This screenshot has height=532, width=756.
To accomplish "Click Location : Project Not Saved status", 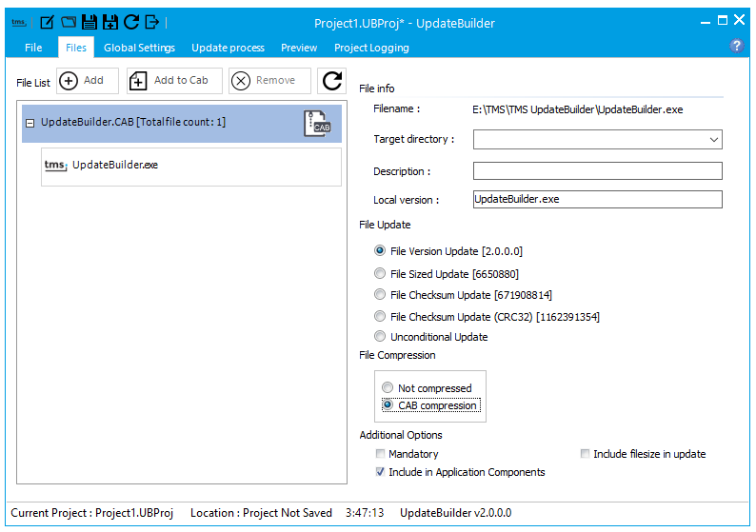I will click(x=261, y=513).
